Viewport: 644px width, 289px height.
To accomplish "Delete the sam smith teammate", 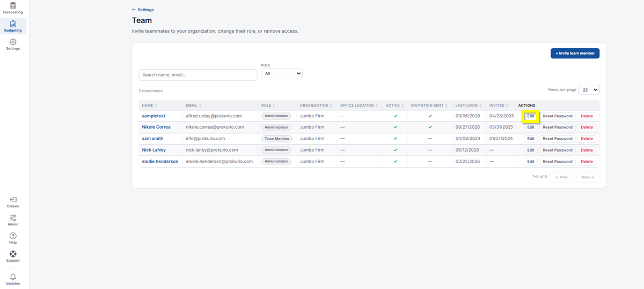I will click(x=587, y=139).
